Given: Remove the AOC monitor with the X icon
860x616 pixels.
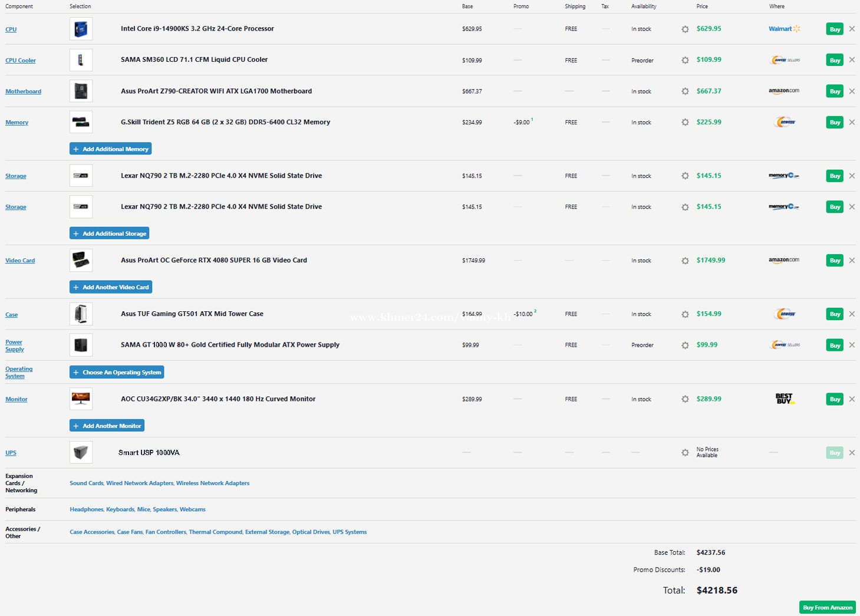Looking at the screenshot, I should (852, 399).
